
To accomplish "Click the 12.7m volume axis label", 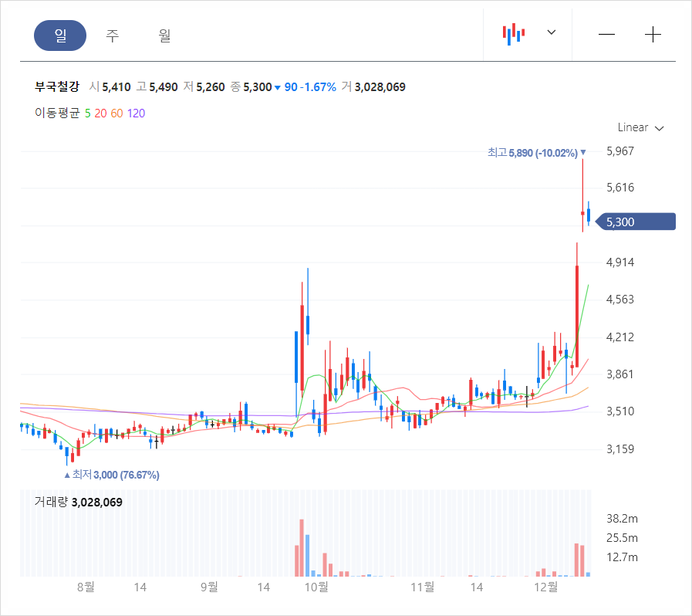I will coord(622,557).
